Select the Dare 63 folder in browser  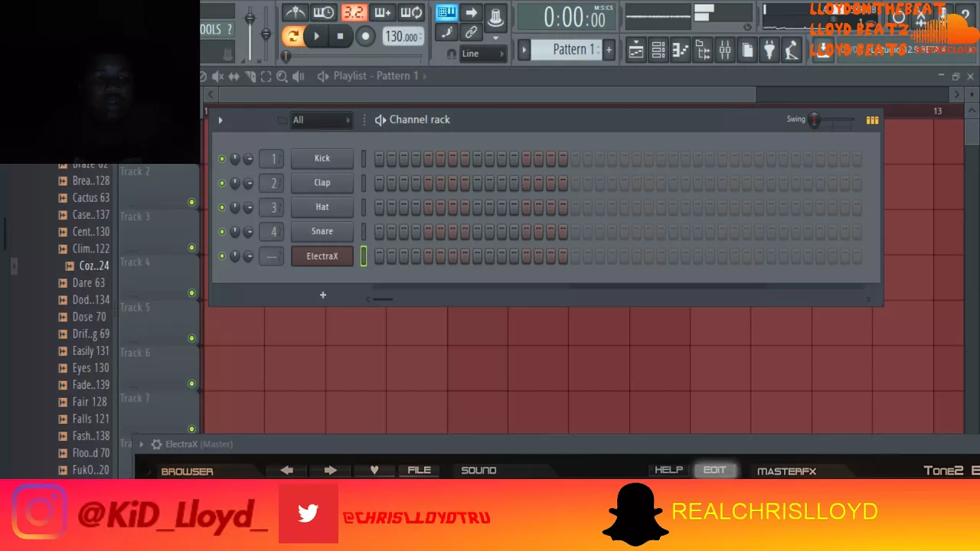point(82,283)
